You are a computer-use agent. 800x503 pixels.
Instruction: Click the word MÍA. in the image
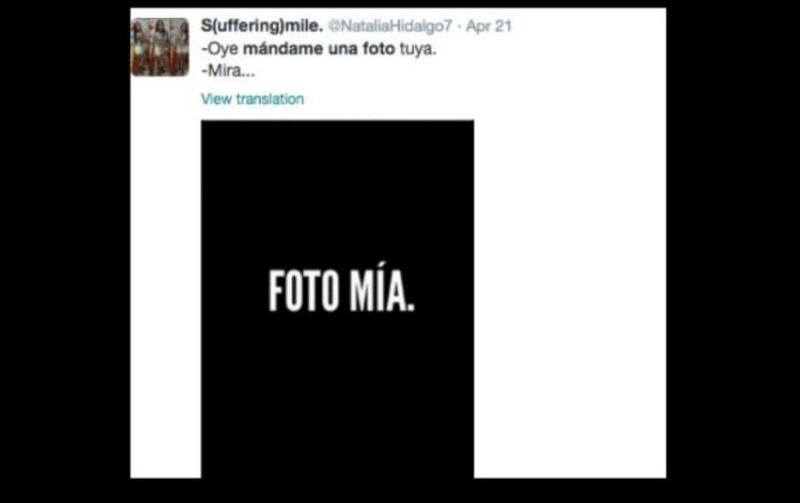tap(382, 291)
